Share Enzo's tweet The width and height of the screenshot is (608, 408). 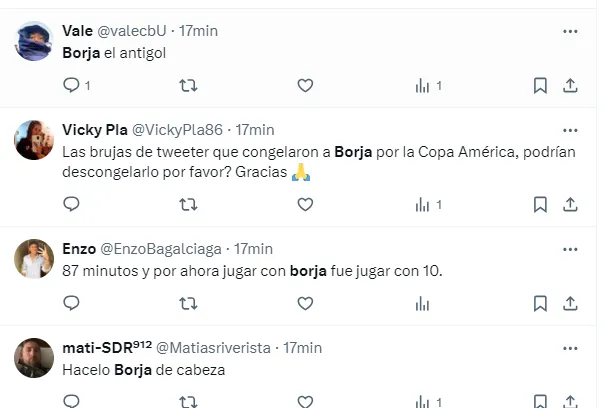click(570, 303)
